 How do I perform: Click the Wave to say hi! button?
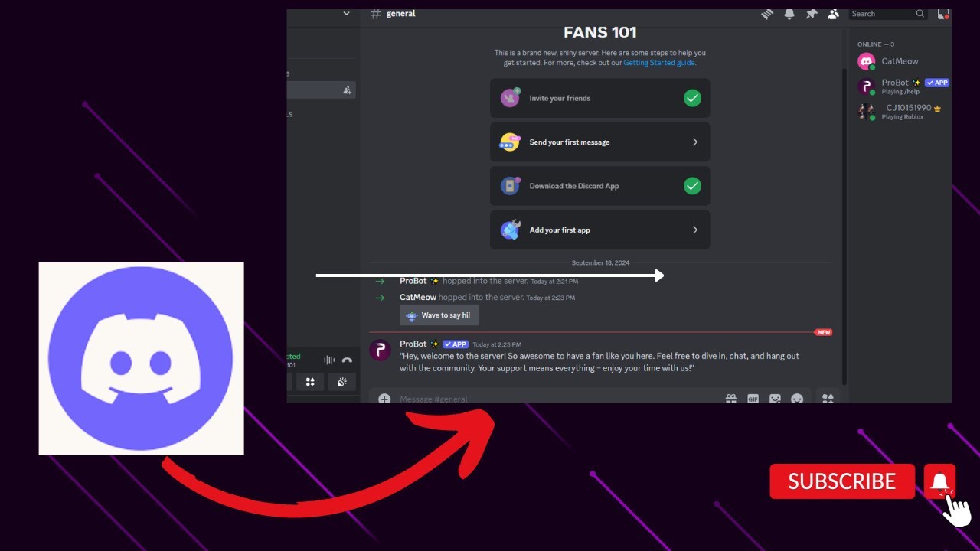point(439,315)
